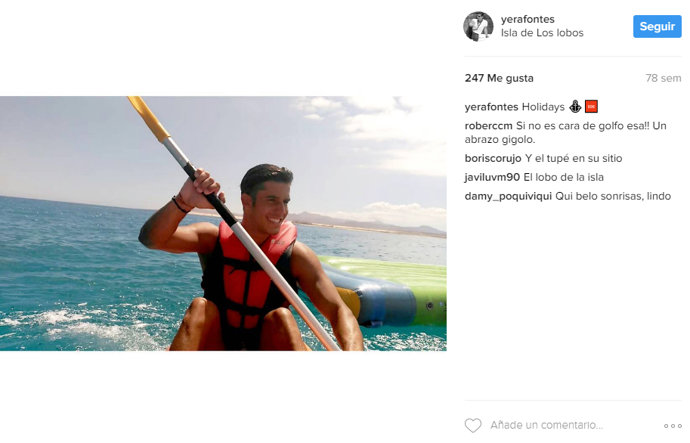
Task: View the 247 Me gusta likes list
Action: click(499, 78)
